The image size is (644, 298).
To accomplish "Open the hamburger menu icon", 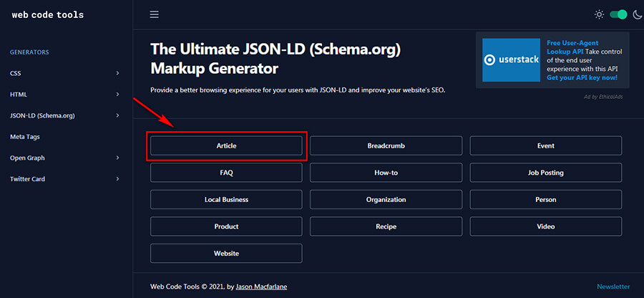I will pyautogui.click(x=155, y=14).
